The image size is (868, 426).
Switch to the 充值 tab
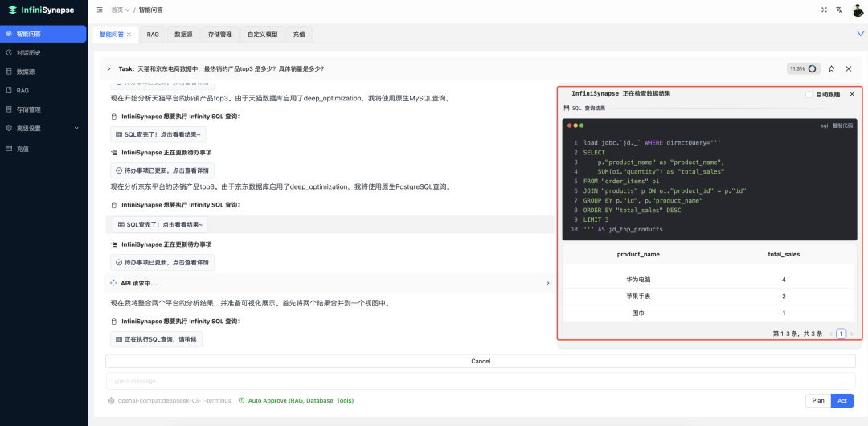coord(299,35)
